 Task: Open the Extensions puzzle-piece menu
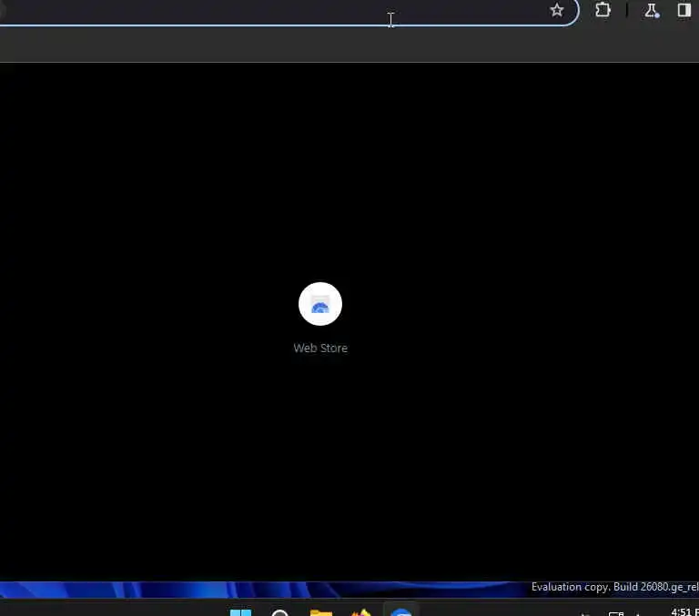tap(603, 10)
